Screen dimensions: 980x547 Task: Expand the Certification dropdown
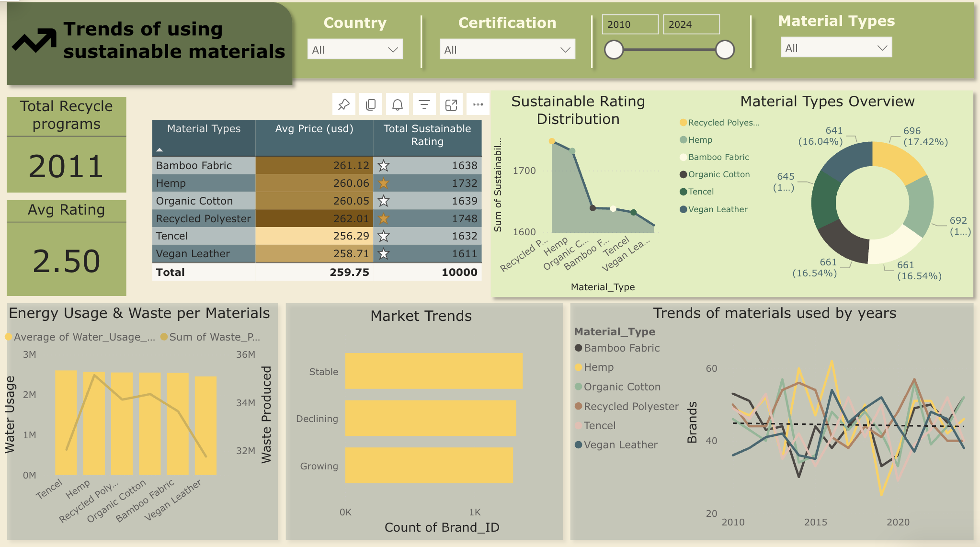(x=507, y=49)
